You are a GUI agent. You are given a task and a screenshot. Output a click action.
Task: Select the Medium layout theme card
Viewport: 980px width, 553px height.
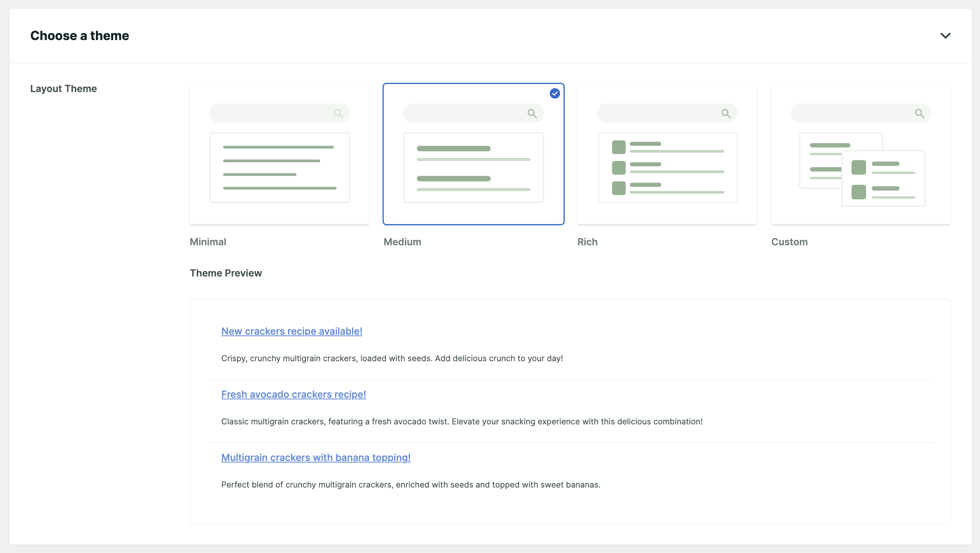click(473, 154)
